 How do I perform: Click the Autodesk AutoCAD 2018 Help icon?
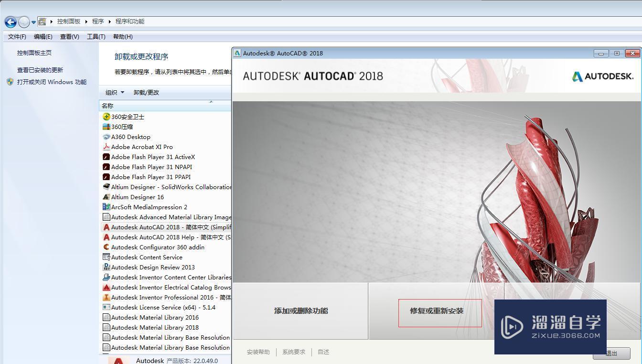tap(106, 237)
